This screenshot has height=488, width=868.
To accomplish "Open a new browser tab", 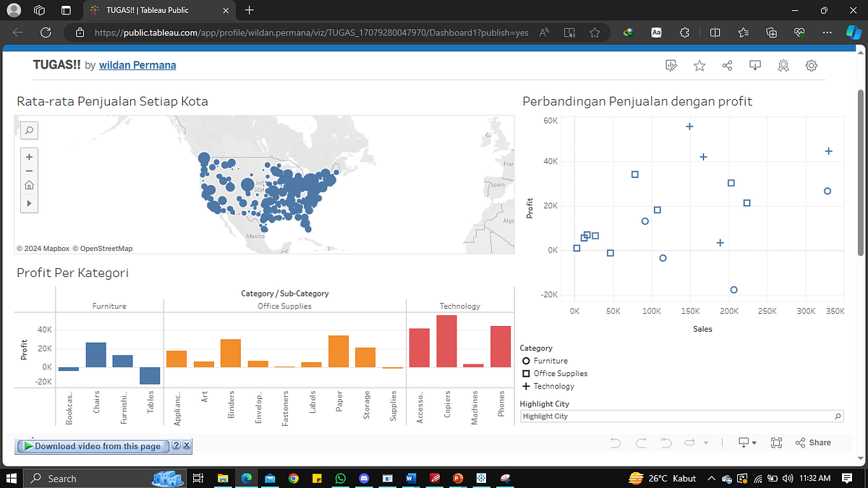I will coord(249,10).
